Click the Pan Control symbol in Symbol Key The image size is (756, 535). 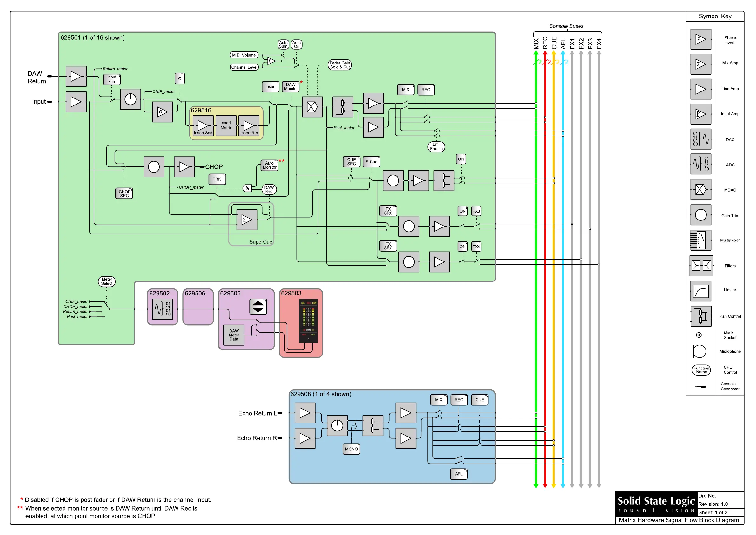pos(700,316)
